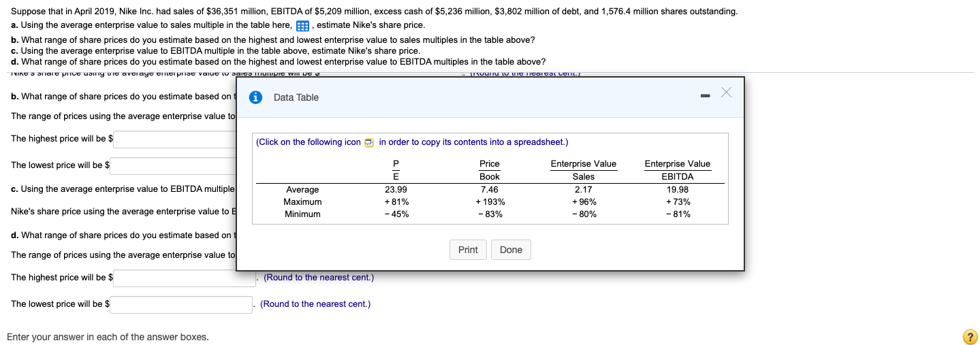Click the Print button

coord(468,250)
